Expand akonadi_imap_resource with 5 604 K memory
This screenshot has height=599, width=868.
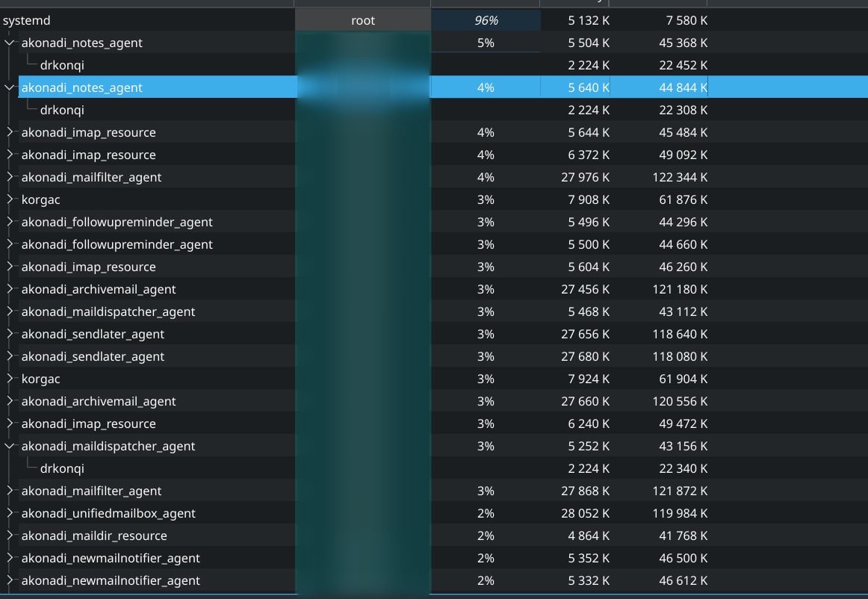(10, 267)
